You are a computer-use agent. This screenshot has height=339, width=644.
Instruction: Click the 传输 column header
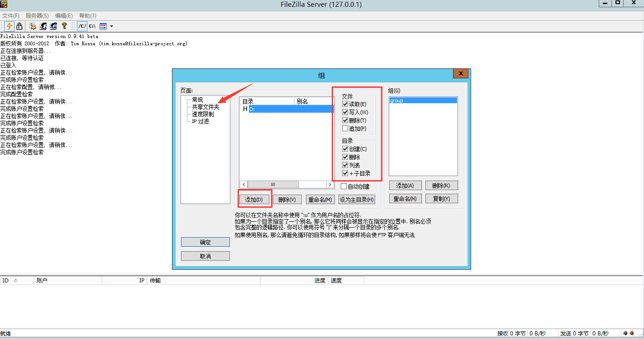coord(204,281)
